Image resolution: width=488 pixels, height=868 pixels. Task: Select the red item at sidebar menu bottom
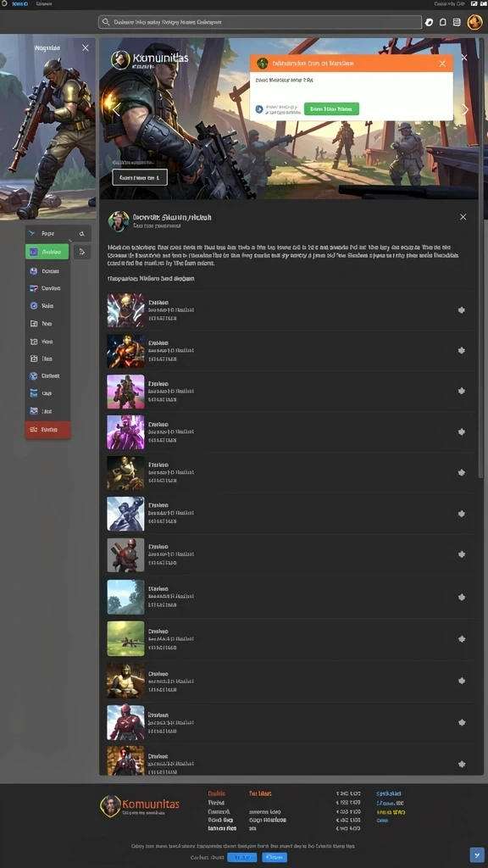[47, 430]
